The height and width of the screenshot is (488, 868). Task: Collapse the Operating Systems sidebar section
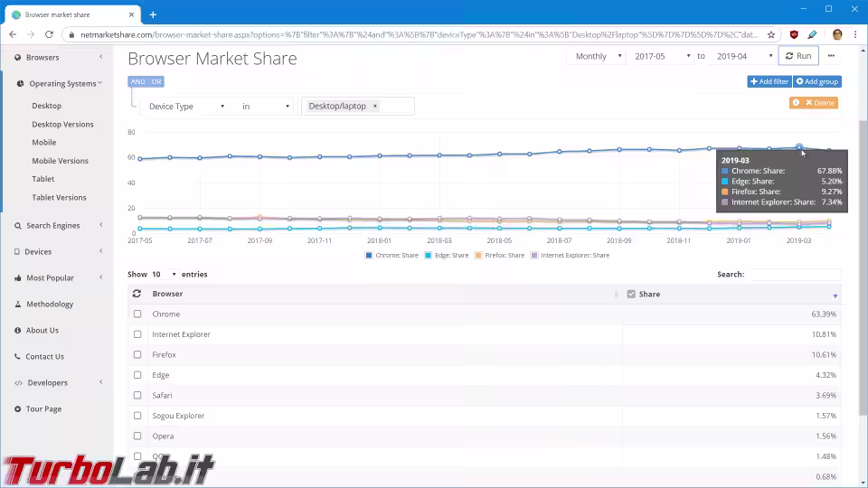58,83
